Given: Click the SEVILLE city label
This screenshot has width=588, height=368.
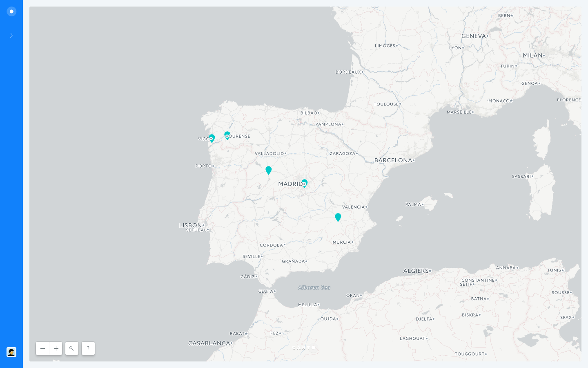Looking at the screenshot, I should [252, 257].
